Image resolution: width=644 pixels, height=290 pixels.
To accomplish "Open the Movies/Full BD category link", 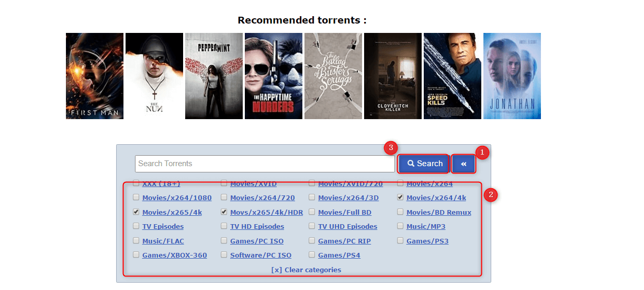I will [x=345, y=213].
